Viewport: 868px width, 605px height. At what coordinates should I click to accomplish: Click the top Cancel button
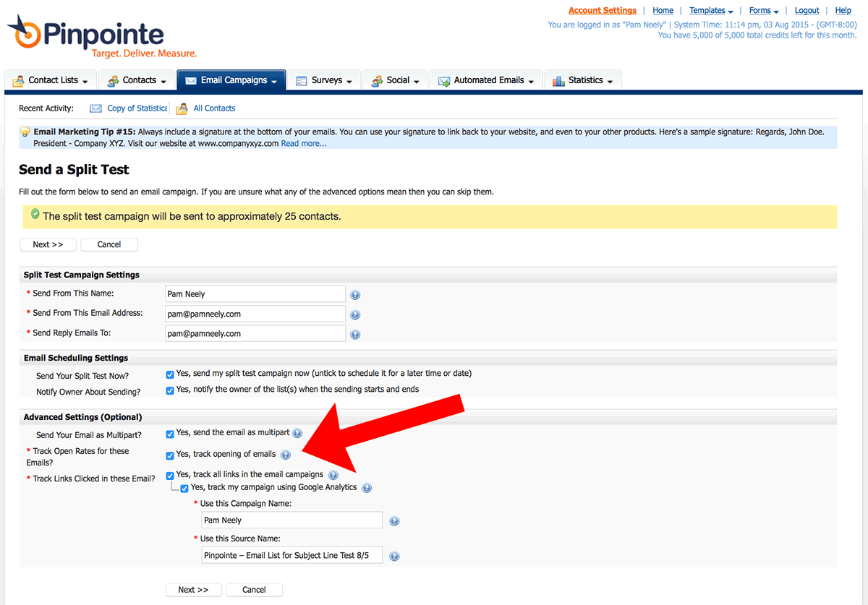pos(109,245)
